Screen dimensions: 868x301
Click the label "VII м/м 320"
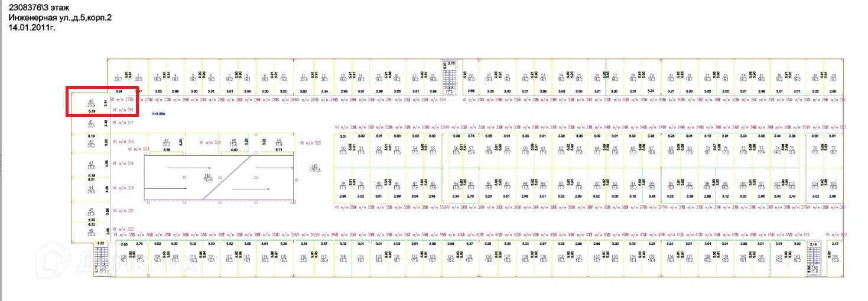(123, 188)
